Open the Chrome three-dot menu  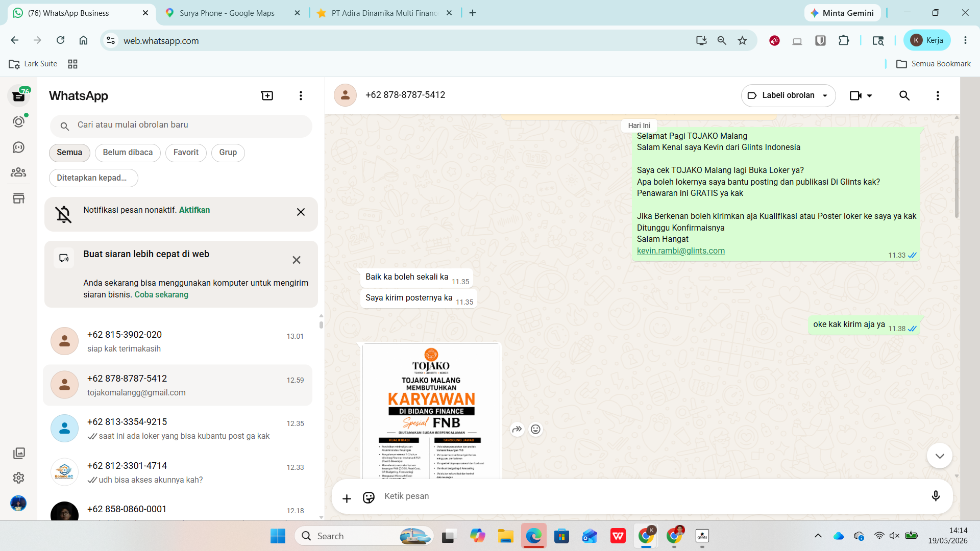pyautogui.click(x=965, y=40)
